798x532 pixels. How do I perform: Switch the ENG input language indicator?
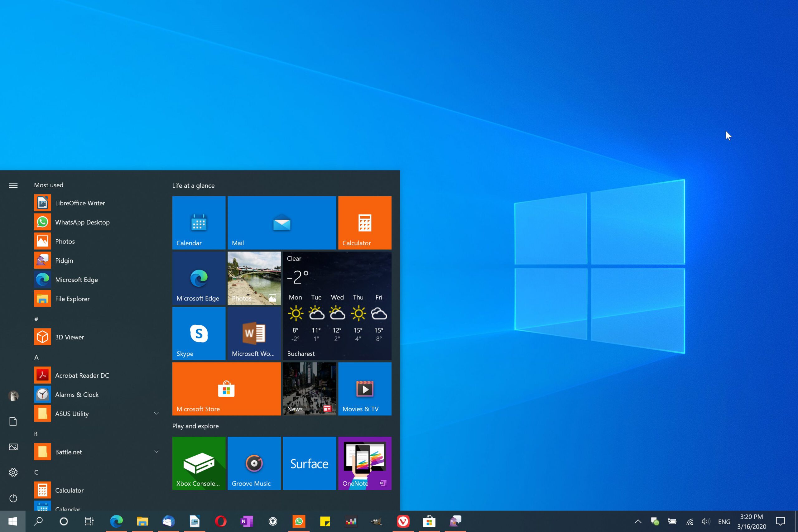coord(724,522)
